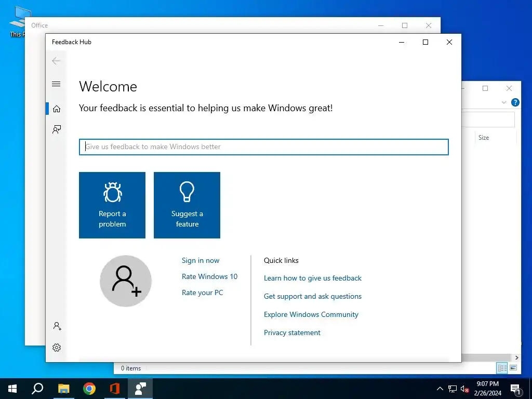
Task: Close the Office window
Action: 429,25
